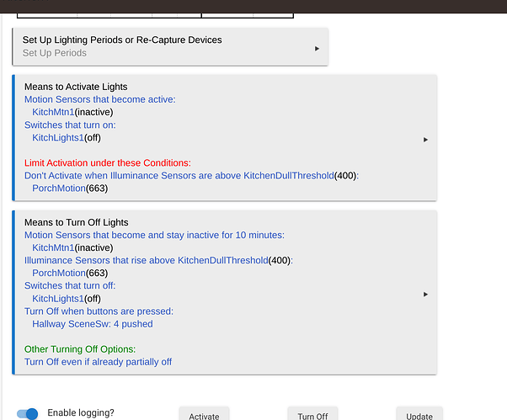Click KitchMtn1 under Means to Turn Off Lights
The height and width of the screenshot is (420, 507).
click(x=72, y=247)
